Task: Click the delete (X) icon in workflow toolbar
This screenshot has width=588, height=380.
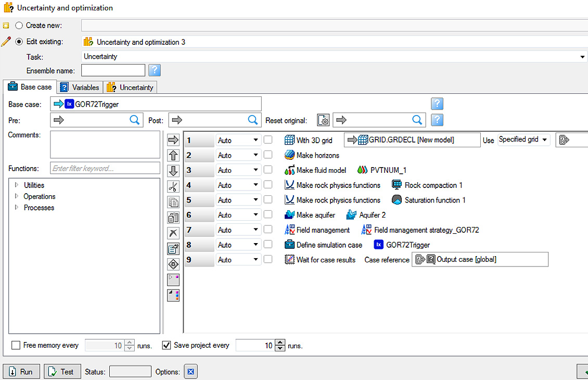Action: pos(173,233)
